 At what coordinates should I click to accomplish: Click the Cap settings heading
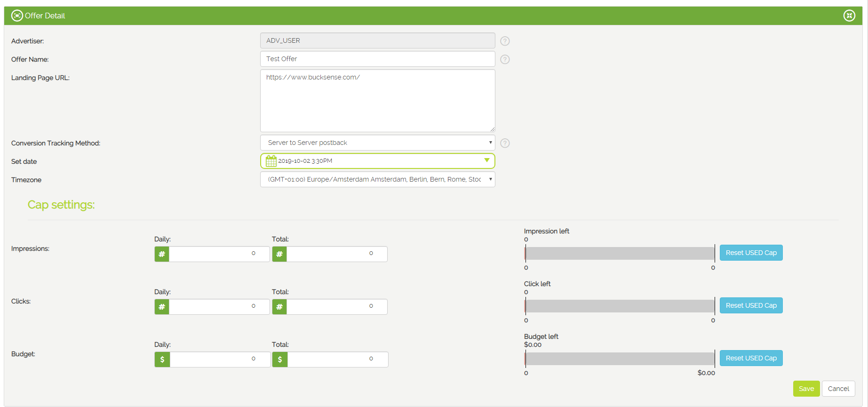coord(61,205)
